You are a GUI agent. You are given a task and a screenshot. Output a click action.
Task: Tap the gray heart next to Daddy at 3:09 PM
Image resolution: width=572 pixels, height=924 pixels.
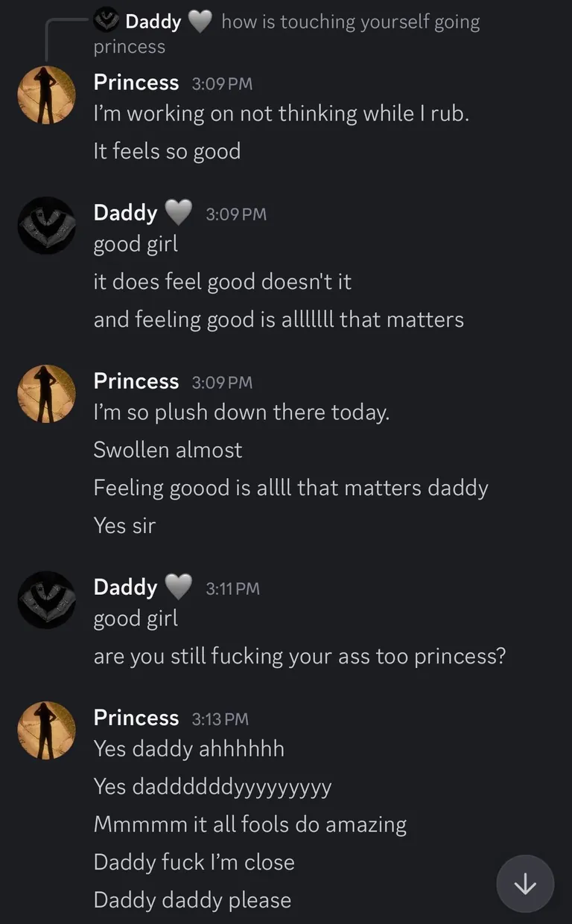click(178, 213)
